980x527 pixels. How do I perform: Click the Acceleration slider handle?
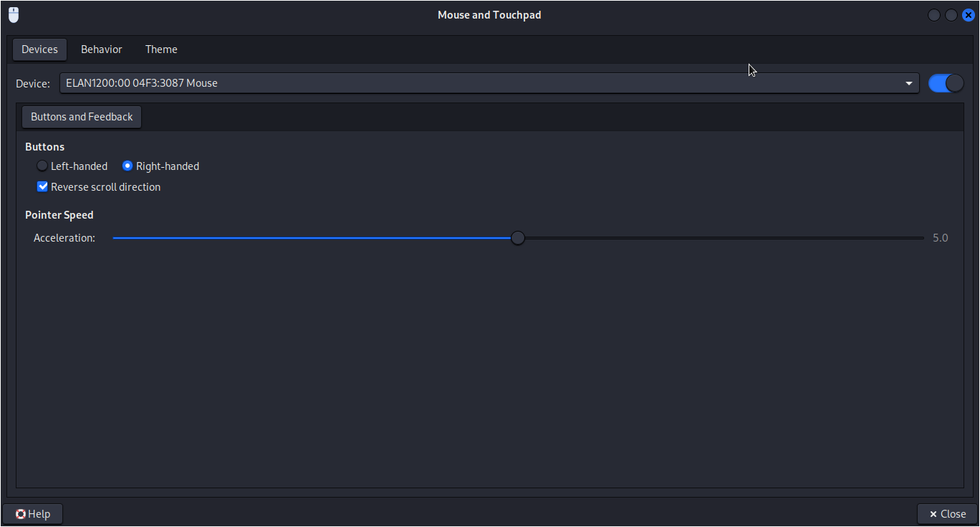pos(518,238)
